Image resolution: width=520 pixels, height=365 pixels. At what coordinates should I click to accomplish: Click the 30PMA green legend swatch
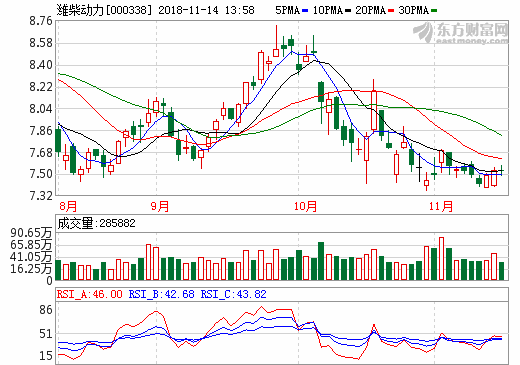434,11
